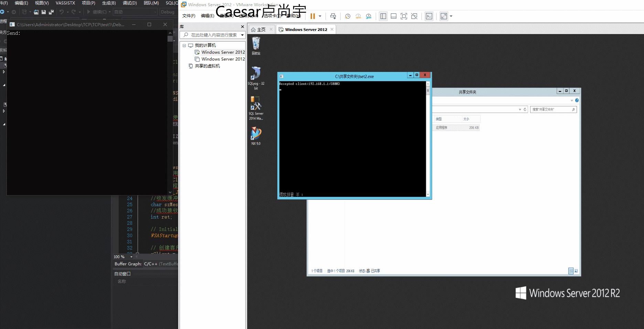The image size is (644, 329).
Task: Click the 选中 1 个项目 206 KB status text
Action: pos(340,271)
